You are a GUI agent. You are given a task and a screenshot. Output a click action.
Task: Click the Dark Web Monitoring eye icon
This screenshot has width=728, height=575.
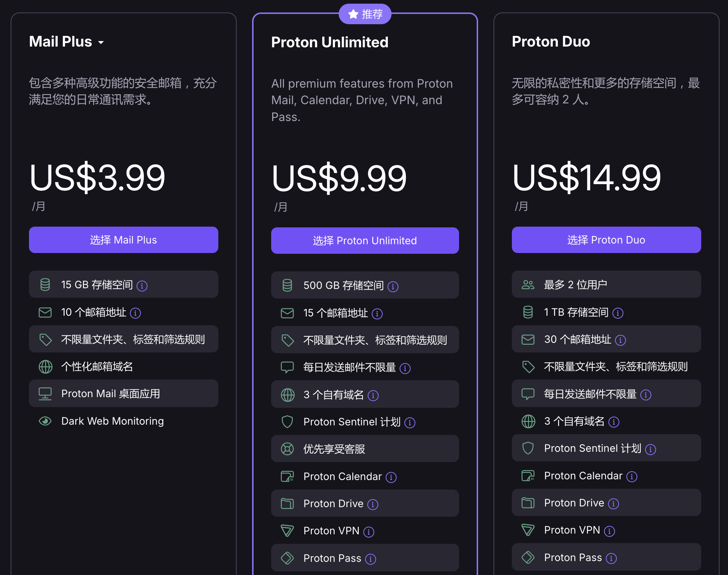[x=45, y=421]
